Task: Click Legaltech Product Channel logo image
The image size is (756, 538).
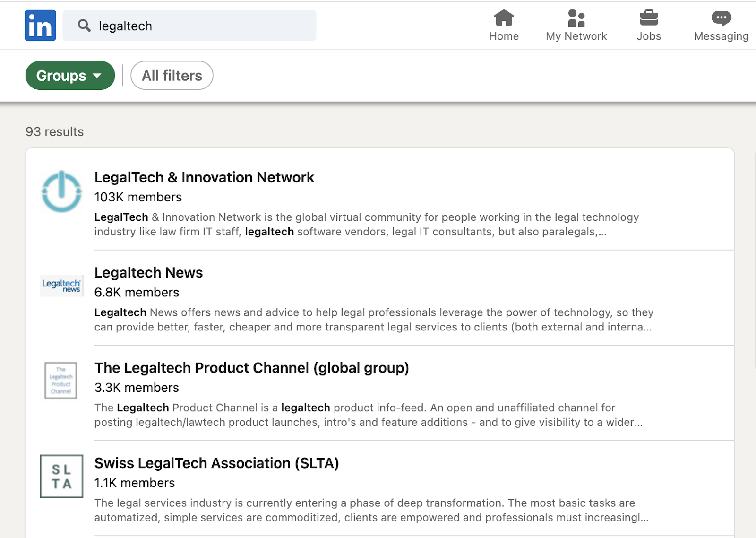Action: (61, 381)
